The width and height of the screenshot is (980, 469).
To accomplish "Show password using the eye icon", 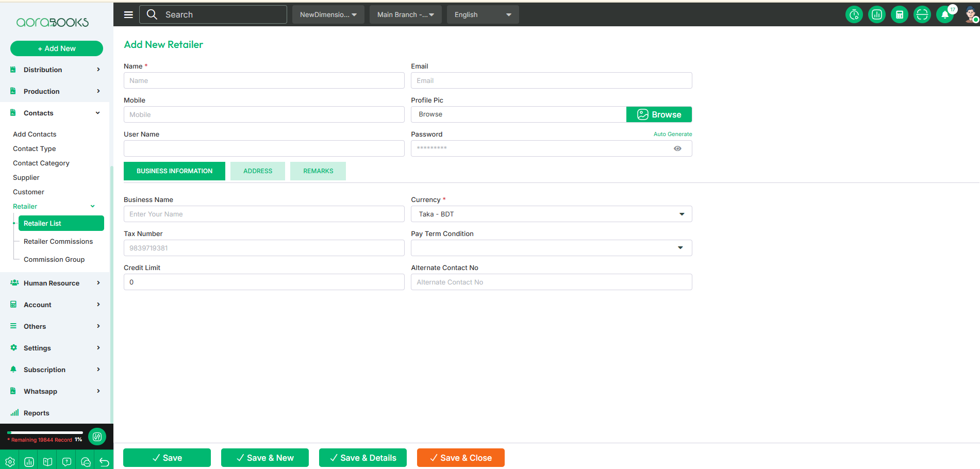I will click(677, 148).
